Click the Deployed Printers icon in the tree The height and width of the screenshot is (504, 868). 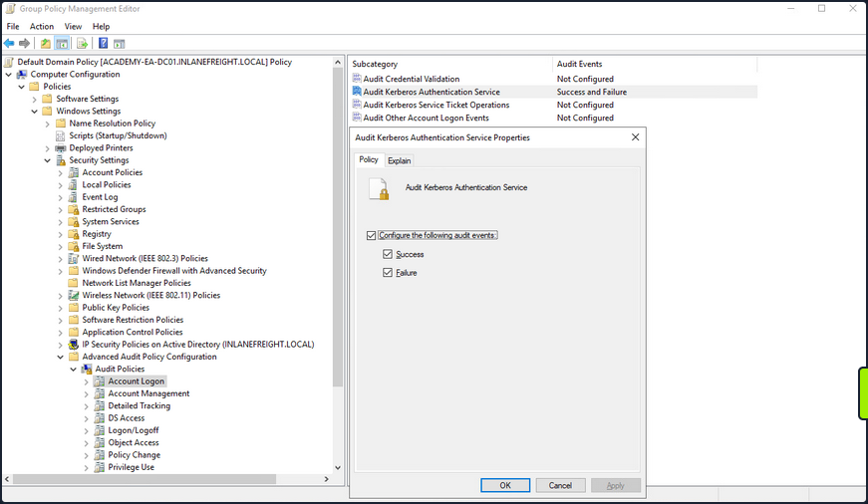61,148
